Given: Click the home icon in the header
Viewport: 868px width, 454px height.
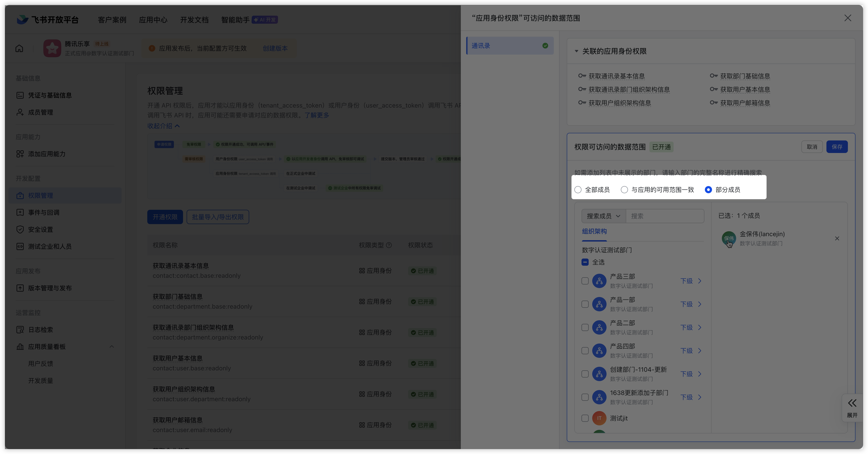Looking at the screenshot, I should click(x=19, y=49).
